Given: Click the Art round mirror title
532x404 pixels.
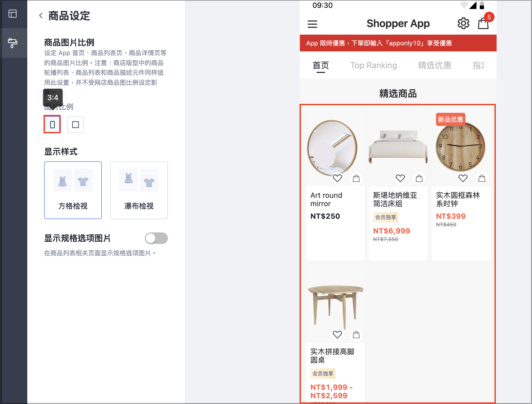Looking at the screenshot, I should coord(326,199).
